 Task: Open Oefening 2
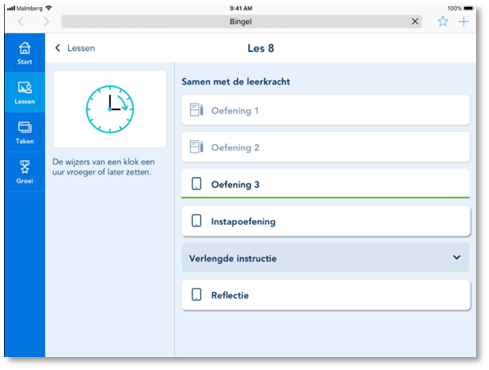tap(326, 147)
